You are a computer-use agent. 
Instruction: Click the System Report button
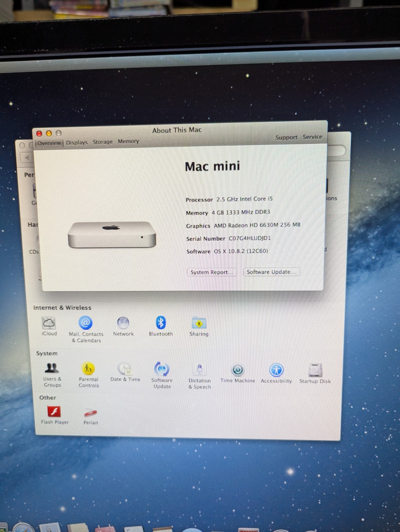click(212, 272)
